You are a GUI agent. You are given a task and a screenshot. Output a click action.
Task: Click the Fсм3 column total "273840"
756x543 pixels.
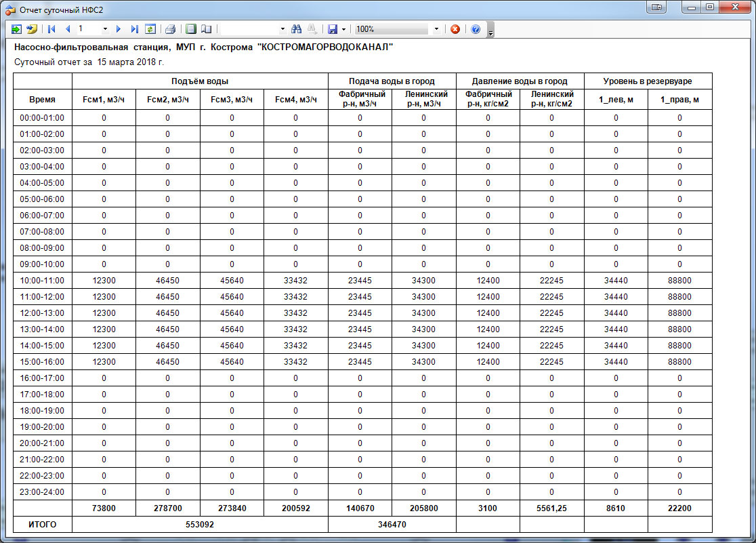click(232, 508)
